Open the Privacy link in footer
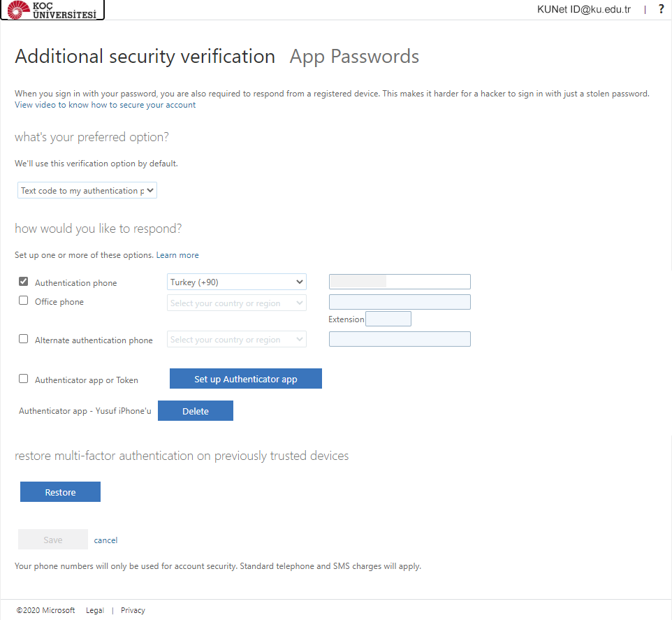Image resolution: width=672 pixels, height=620 pixels. tap(133, 610)
